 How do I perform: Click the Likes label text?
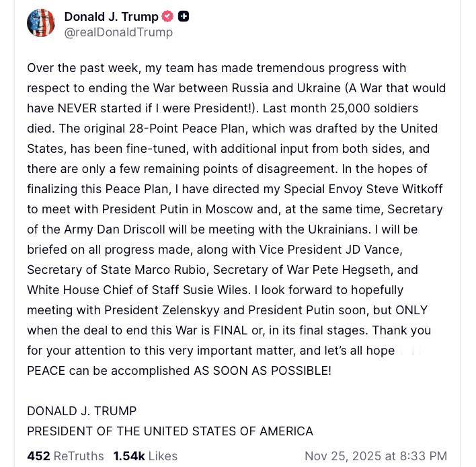pos(163,456)
